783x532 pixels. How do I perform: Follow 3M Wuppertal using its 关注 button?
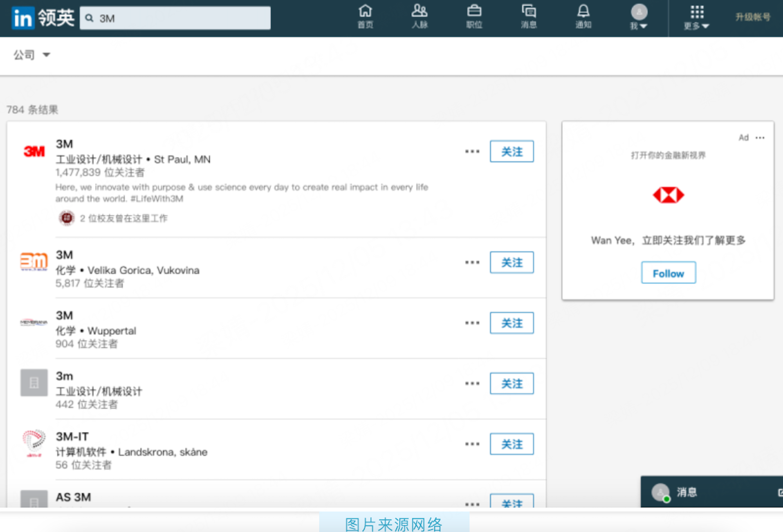tap(512, 323)
